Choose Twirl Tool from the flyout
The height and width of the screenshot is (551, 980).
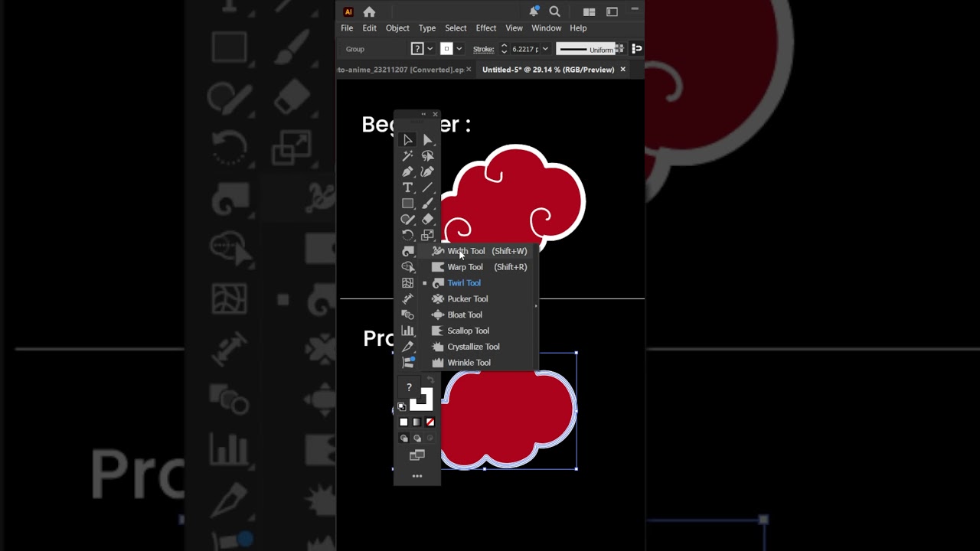pos(479,283)
